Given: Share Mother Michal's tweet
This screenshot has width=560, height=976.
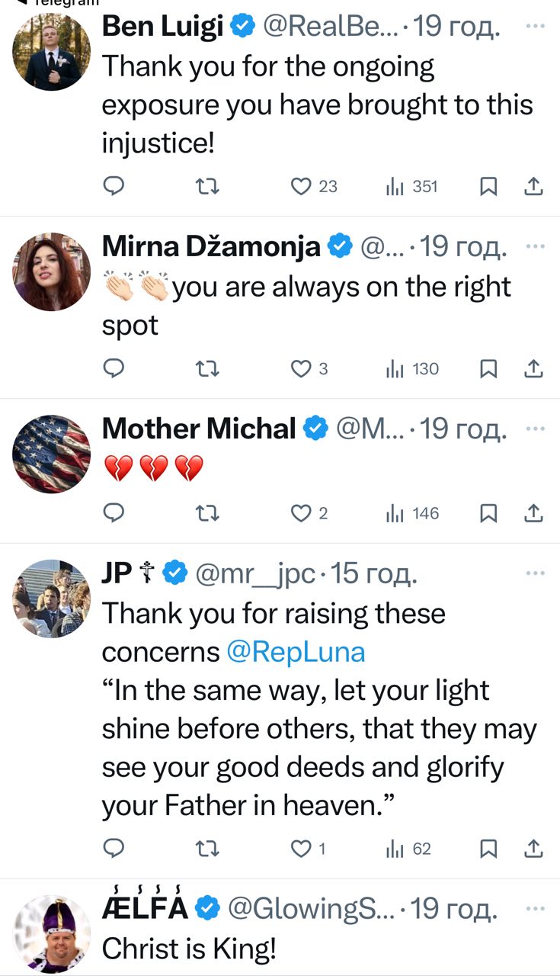Looking at the screenshot, I should 535,514.
